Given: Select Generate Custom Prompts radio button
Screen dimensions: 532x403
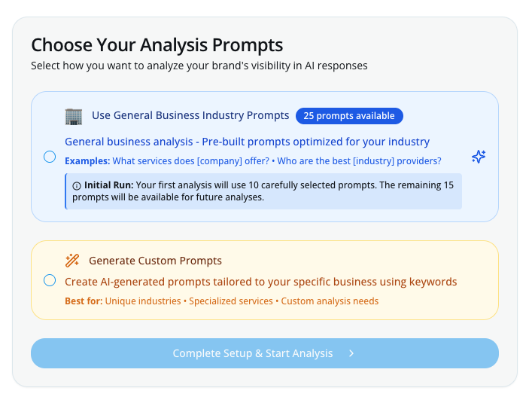Looking at the screenshot, I should (x=50, y=280).
